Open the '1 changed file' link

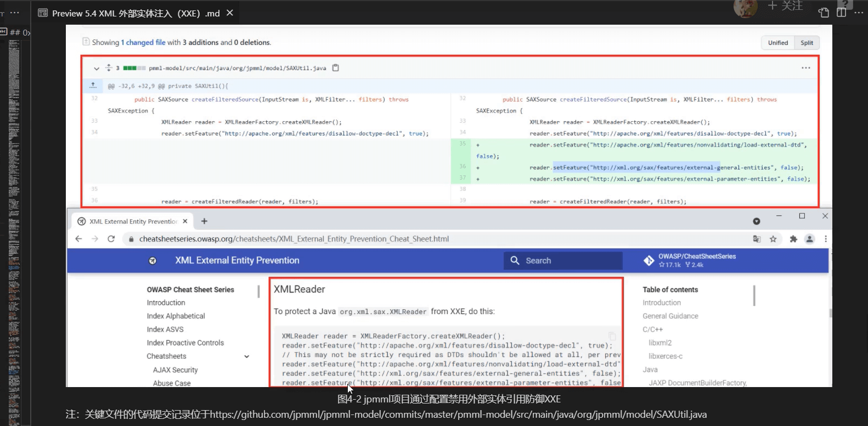point(143,42)
